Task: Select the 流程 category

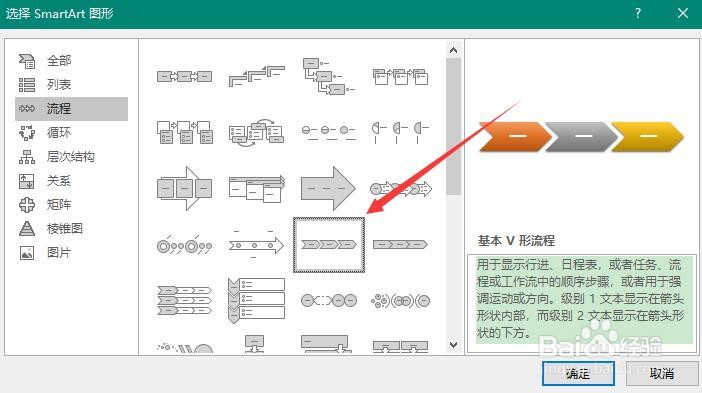Action: pos(71,109)
